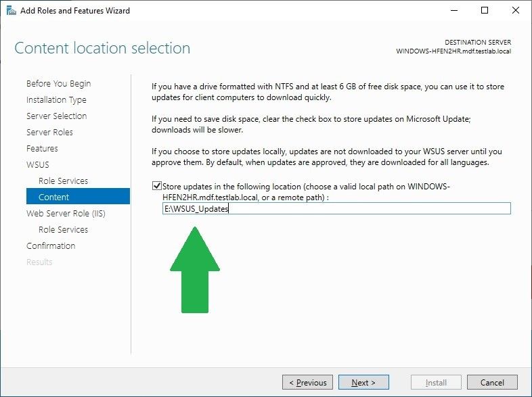
Task: Open Web Server Role (IIS) step
Action: pyautogui.click(x=66, y=213)
